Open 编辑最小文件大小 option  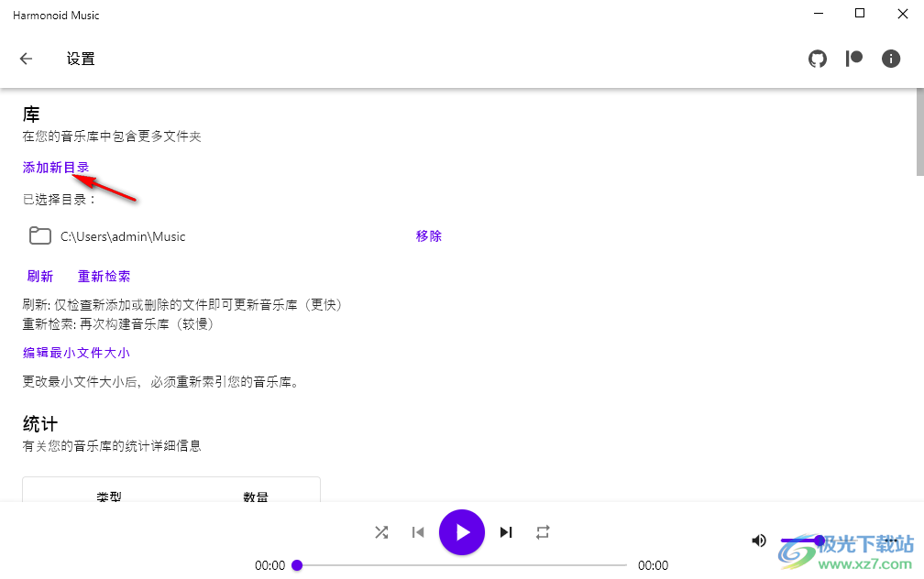tap(76, 353)
